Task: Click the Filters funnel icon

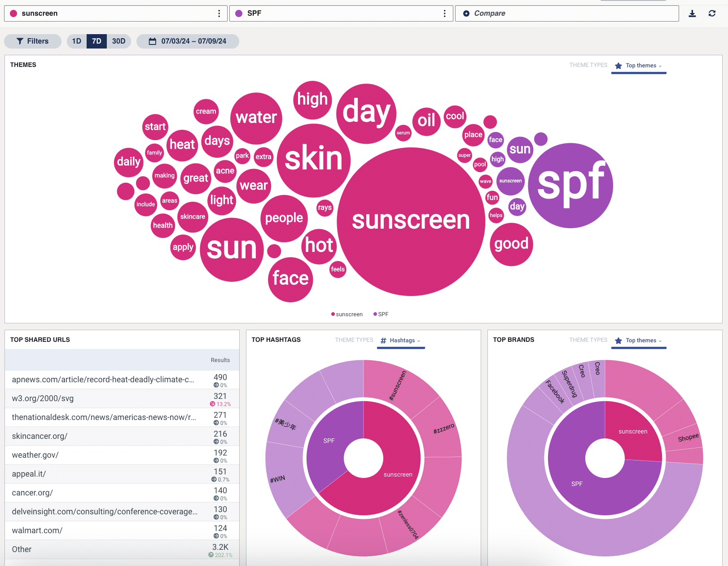Action: point(20,41)
